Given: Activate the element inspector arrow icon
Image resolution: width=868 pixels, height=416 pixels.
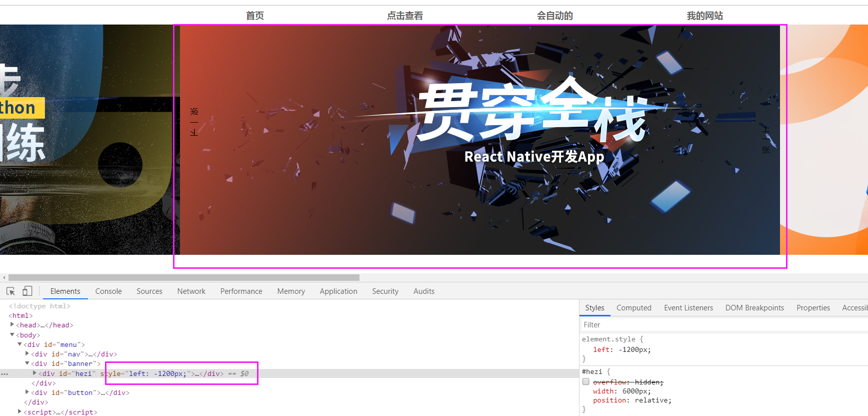Looking at the screenshot, I should coord(10,291).
